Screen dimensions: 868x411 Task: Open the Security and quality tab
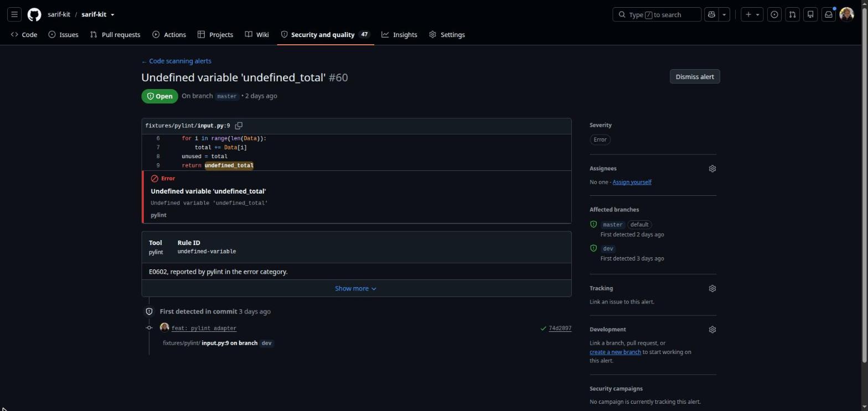tap(325, 34)
